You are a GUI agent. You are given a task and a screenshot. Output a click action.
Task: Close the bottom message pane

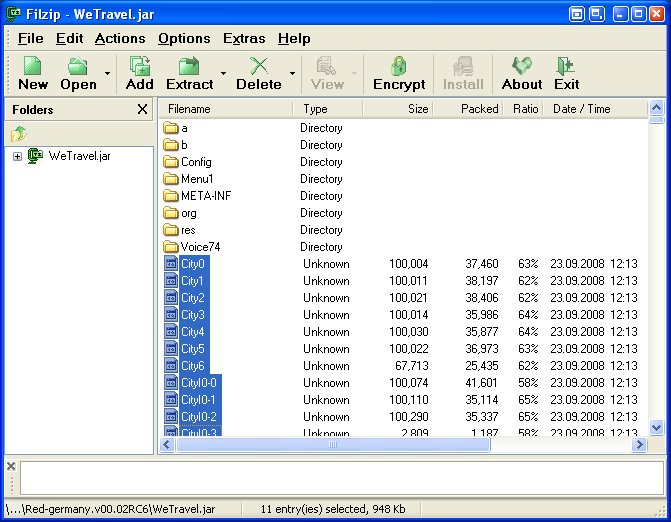[x=12, y=466]
